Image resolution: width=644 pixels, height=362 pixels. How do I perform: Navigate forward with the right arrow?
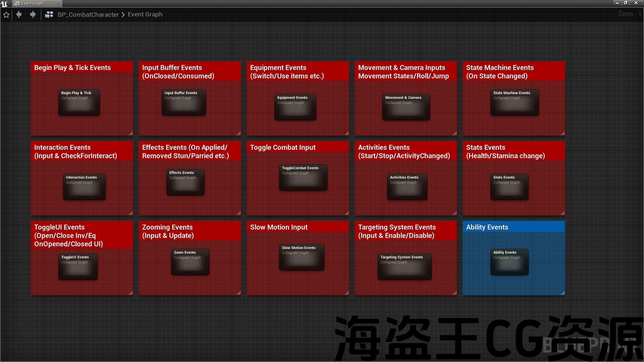[33, 15]
